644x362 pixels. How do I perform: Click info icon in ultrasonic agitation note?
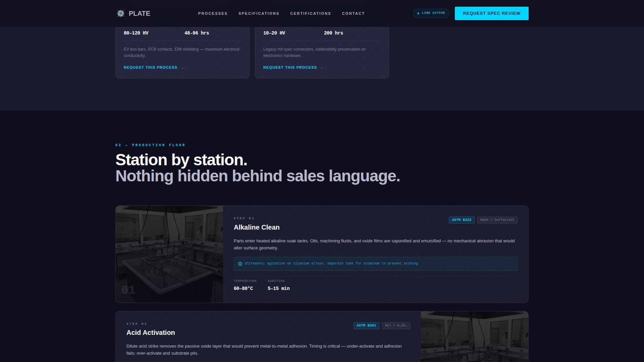[240, 264]
